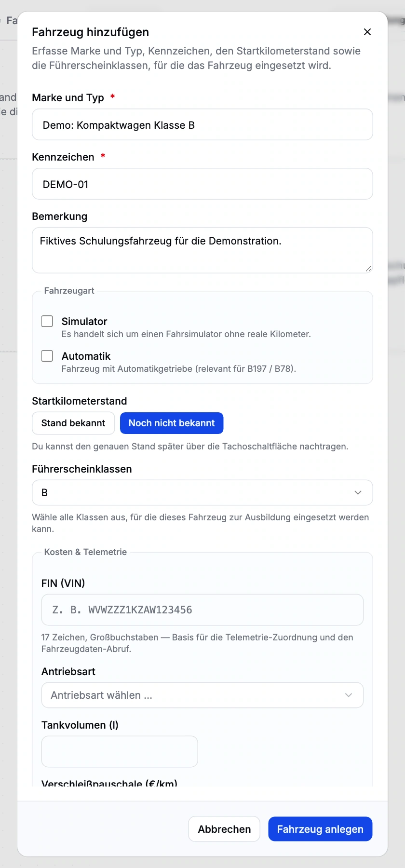The image size is (405, 868).
Task: Click the Kennzeichen field containing DEMO-01
Action: 202,184
